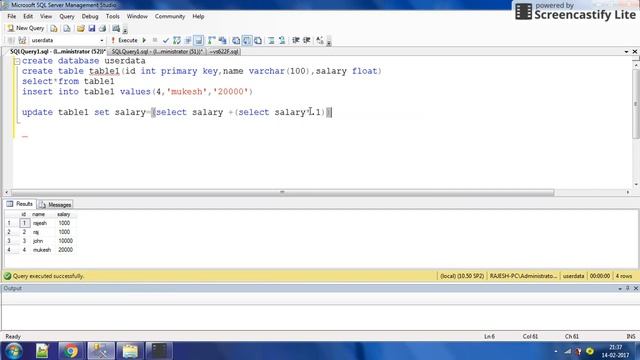
Task: Open Google Chrome from the taskbar
Action: click(71, 351)
